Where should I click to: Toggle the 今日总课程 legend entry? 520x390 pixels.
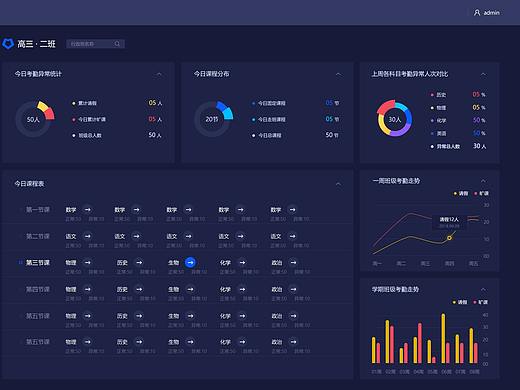[267, 135]
